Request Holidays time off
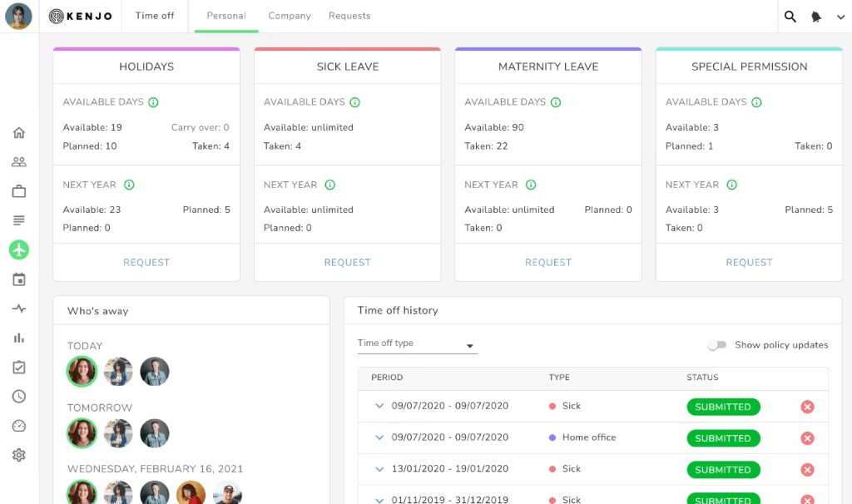852x504 pixels. pyautogui.click(x=146, y=262)
